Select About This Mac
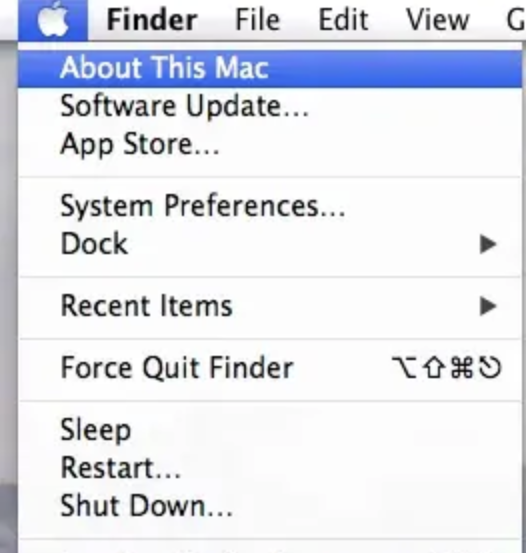The height and width of the screenshot is (553, 528). [270, 68]
